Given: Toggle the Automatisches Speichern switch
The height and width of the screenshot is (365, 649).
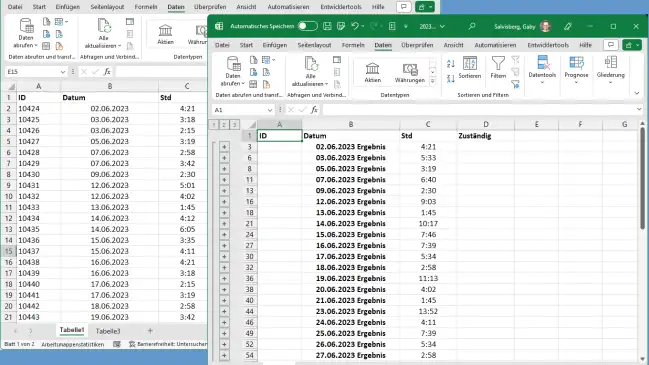Looking at the screenshot, I should click(x=308, y=26).
